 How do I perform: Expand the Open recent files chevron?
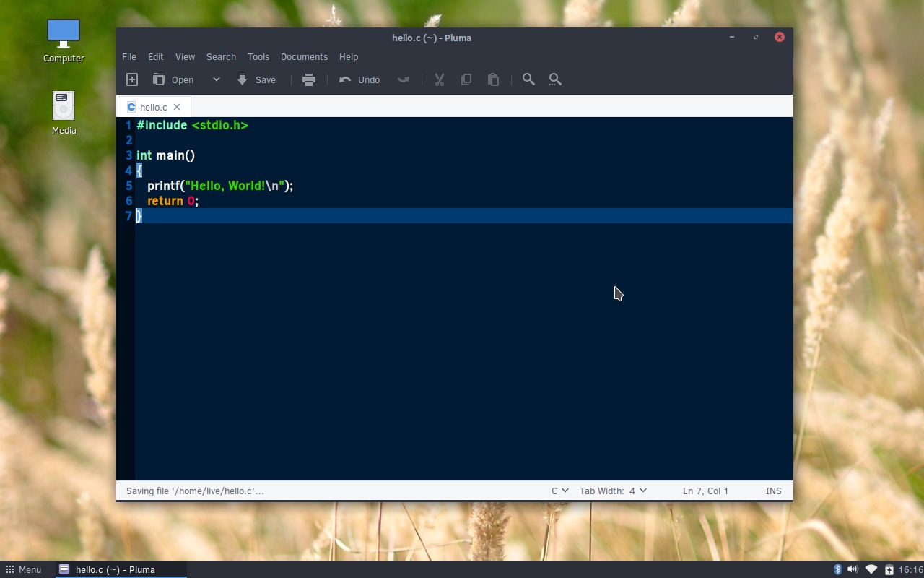216,79
